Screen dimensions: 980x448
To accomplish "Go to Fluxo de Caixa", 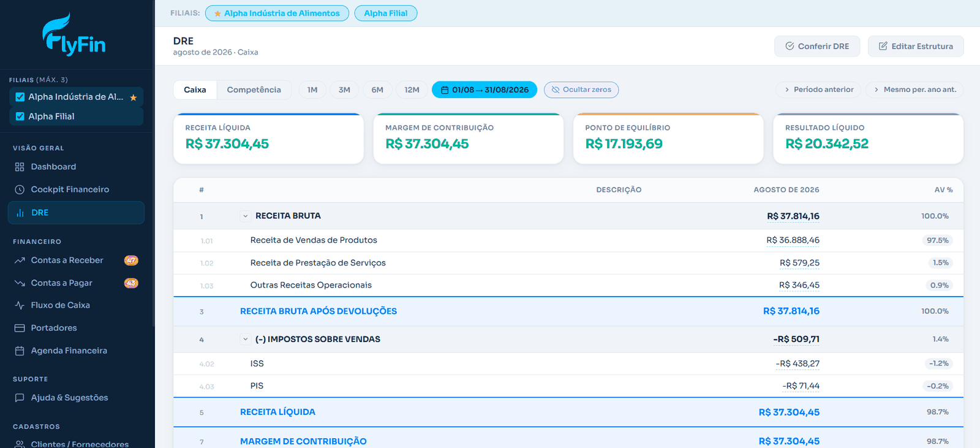I will [76, 305].
